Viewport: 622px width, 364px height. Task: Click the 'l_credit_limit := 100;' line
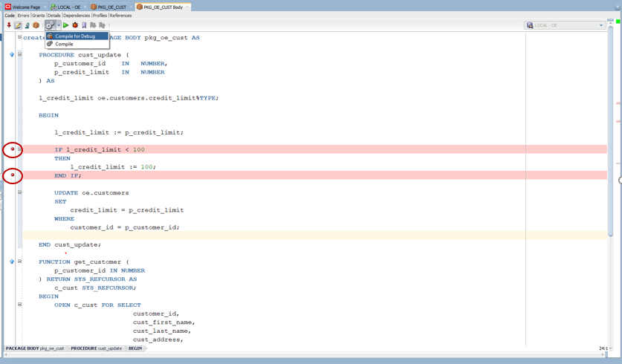click(x=113, y=167)
